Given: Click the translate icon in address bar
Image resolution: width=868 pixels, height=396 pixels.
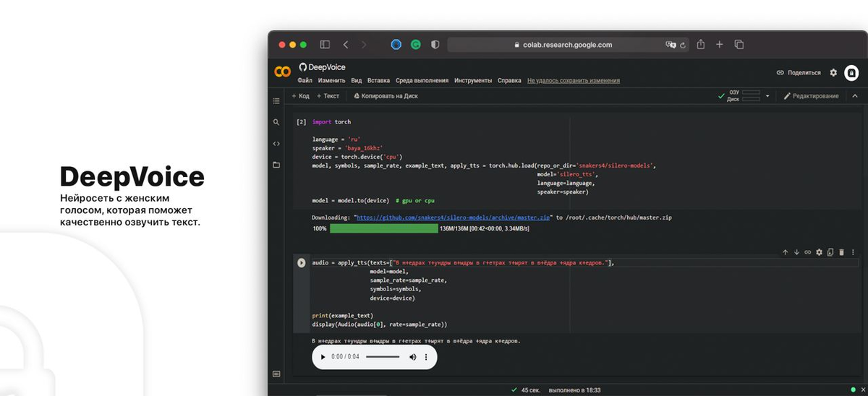Looking at the screenshot, I should [x=671, y=44].
